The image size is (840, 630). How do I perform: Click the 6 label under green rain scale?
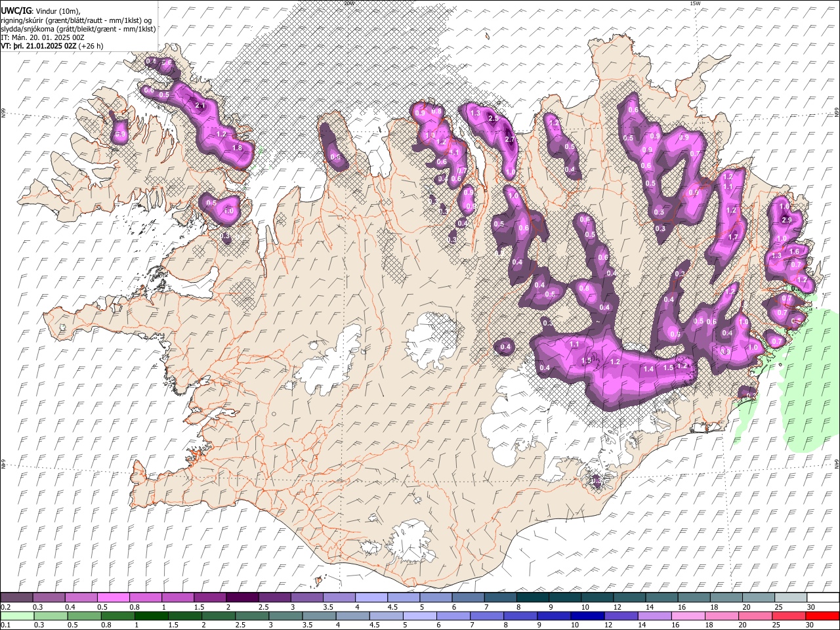(x=438, y=625)
